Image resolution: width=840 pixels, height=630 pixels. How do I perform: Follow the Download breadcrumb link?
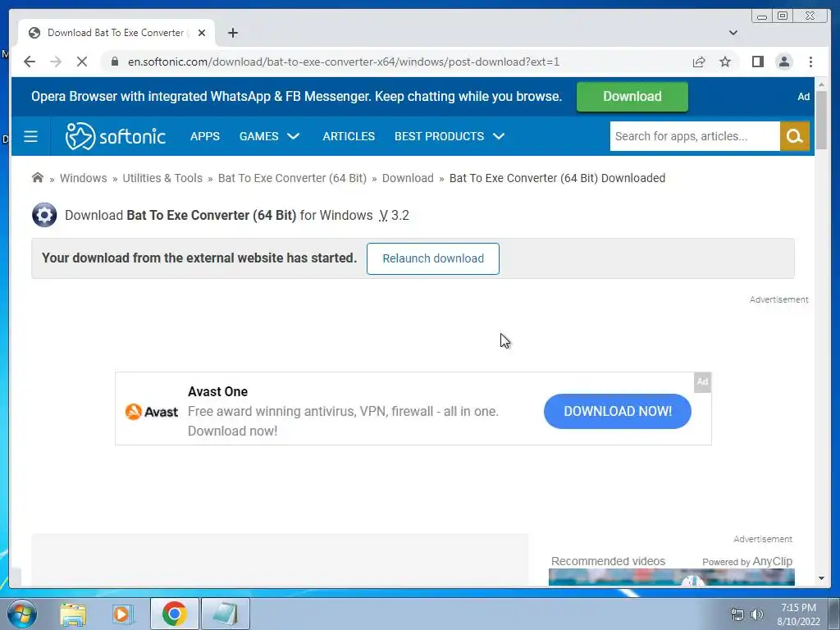tap(408, 178)
